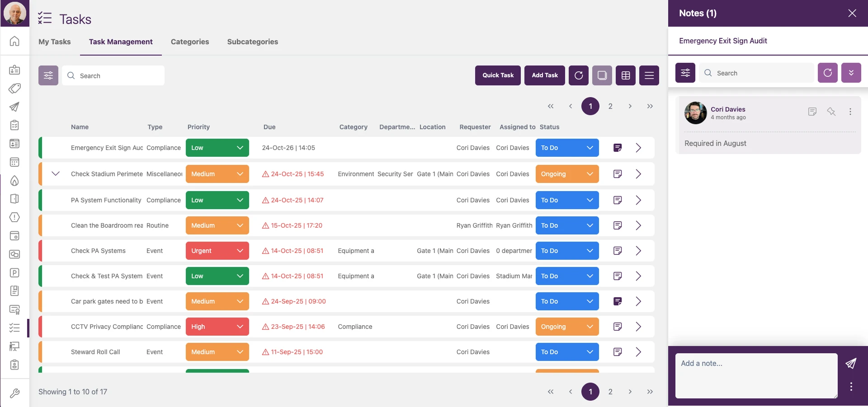
Task: Toggle card view mode for tasks
Action: coord(602,75)
